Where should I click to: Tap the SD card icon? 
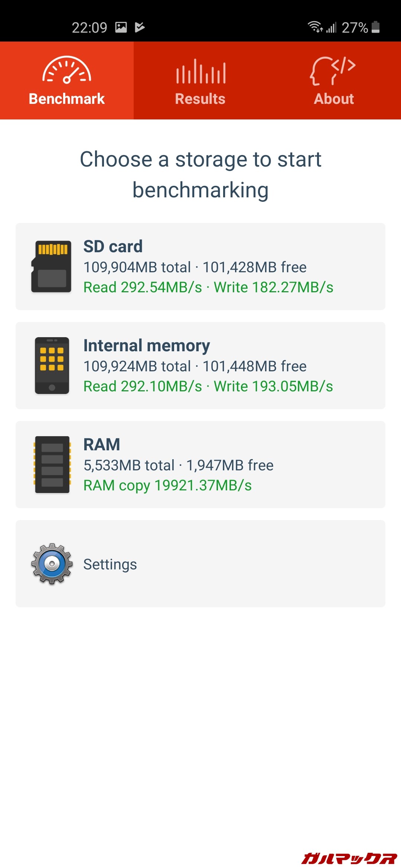point(52,266)
